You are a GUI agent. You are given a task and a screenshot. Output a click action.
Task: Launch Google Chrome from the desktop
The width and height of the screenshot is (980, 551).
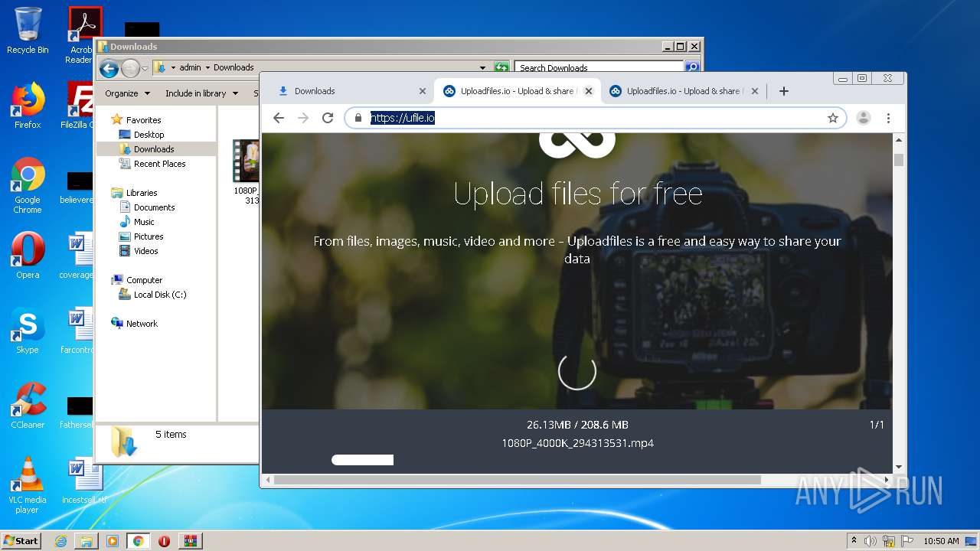coord(28,185)
